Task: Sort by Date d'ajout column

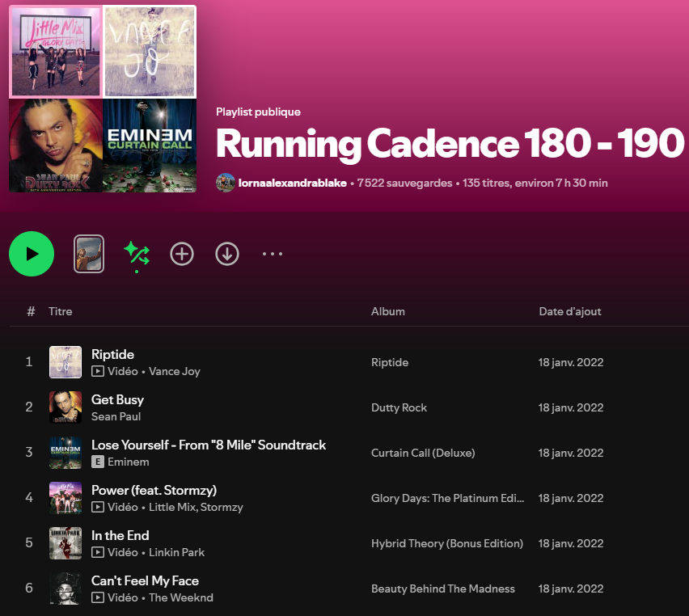Action: tap(570, 311)
